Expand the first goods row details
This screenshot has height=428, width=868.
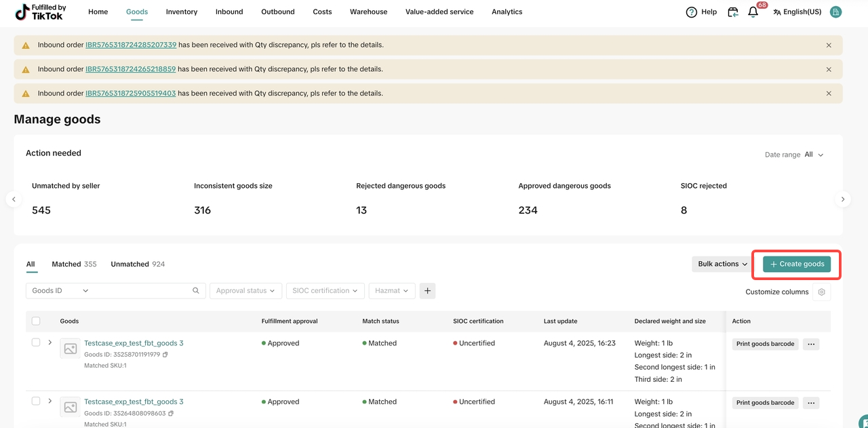50,343
